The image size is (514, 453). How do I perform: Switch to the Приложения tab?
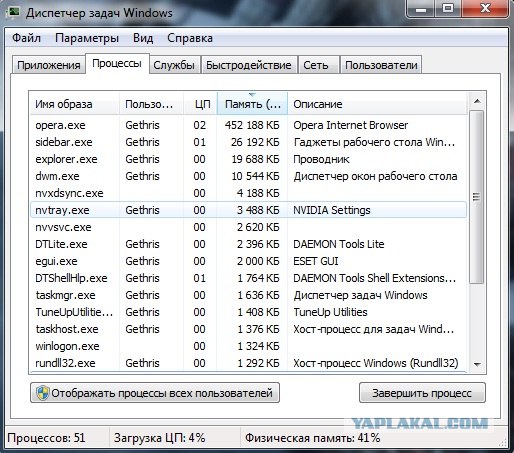click(x=49, y=65)
